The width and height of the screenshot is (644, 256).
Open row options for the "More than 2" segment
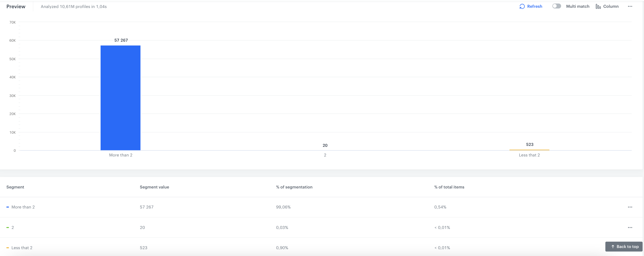pos(630,207)
